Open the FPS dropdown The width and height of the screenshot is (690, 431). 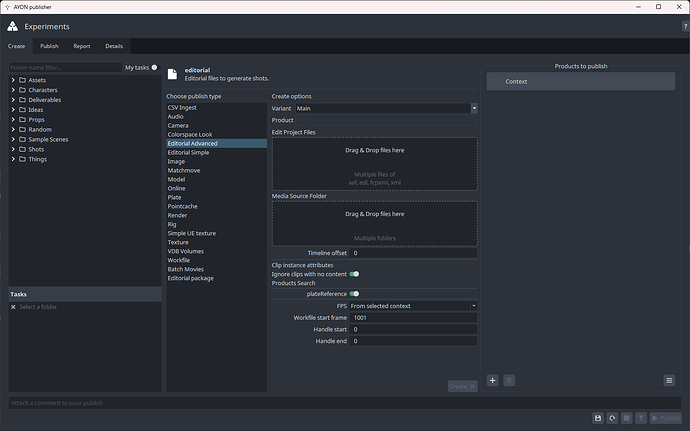coord(473,306)
